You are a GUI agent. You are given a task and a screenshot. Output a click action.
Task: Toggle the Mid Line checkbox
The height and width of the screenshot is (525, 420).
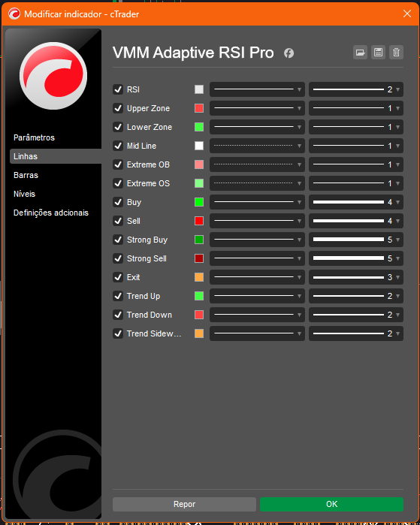[118, 146]
